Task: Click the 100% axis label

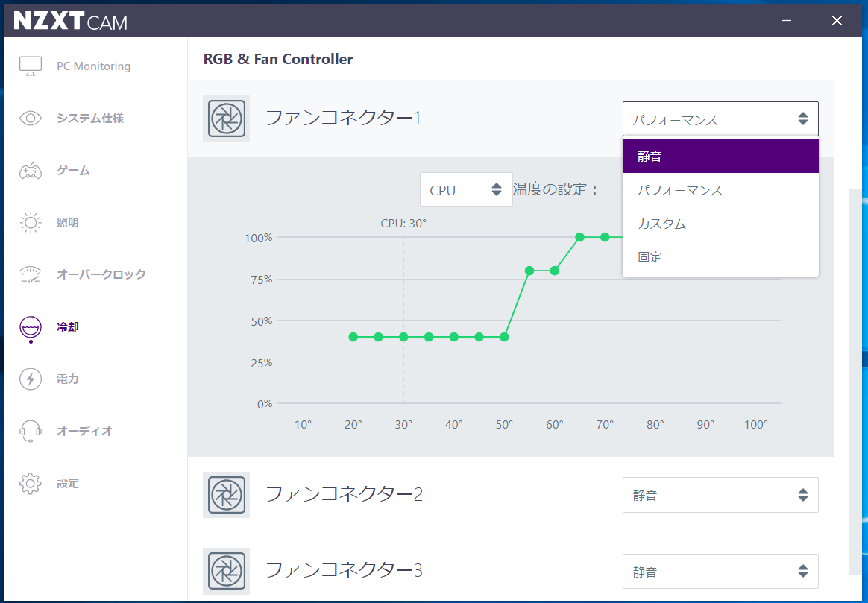Action: click(259, 238)
